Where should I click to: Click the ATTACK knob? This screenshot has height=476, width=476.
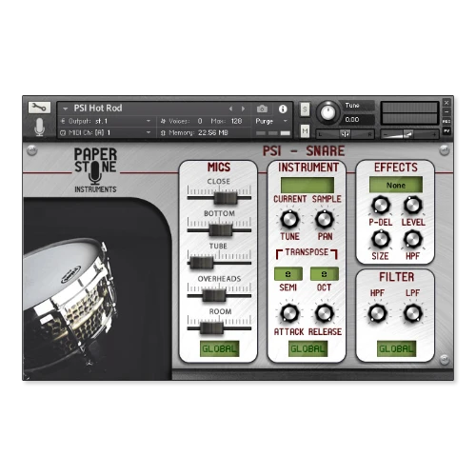(289, 313)
